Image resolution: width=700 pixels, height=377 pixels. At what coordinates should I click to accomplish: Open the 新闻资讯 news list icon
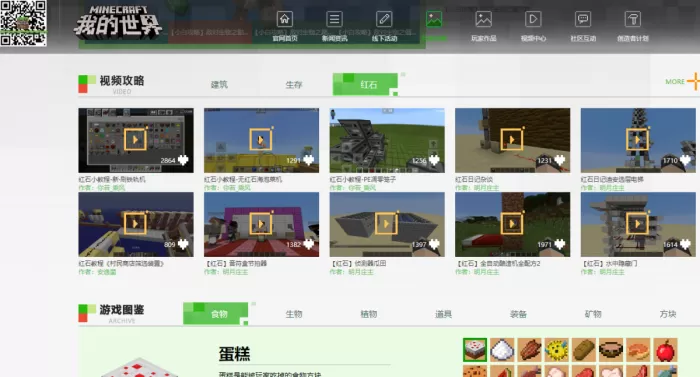click(334, 20)
